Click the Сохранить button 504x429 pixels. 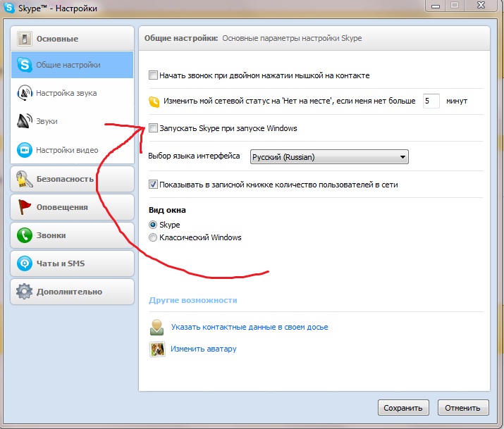click(403, 408)
